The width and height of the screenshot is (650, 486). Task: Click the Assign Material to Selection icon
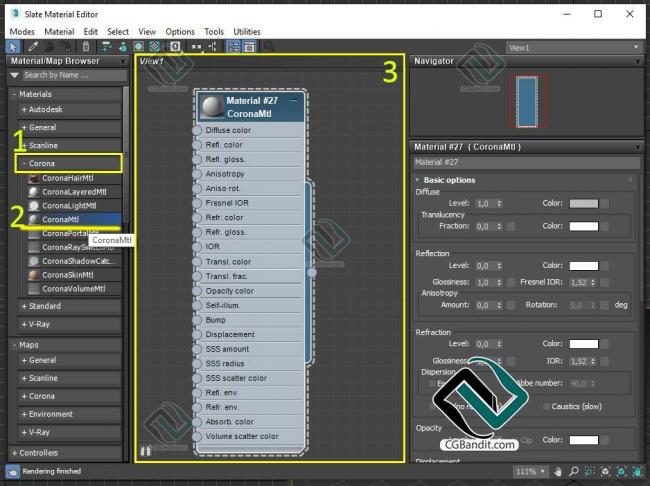tap(66, 47)
